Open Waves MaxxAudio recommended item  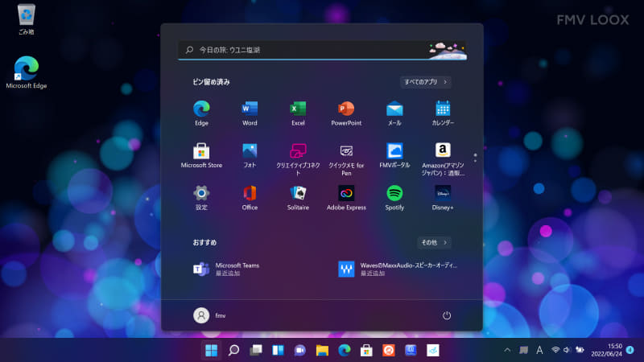click(x=398, y=269)
